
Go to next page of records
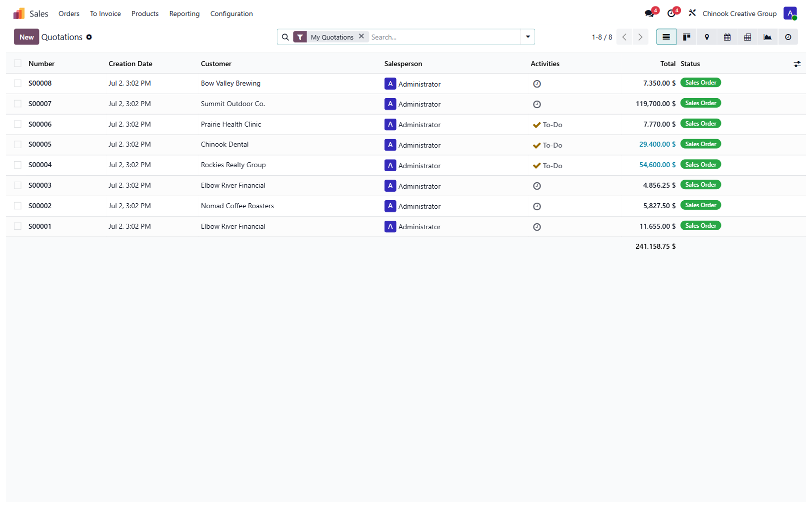640,37
